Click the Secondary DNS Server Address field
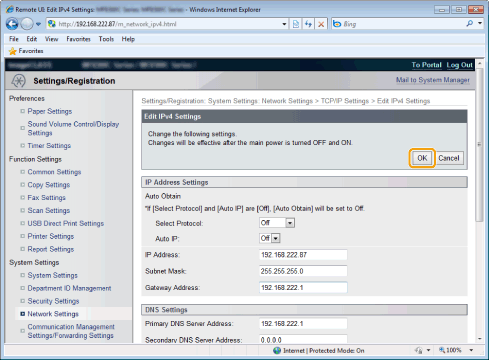Screen dimensions: 489x360 (303, 339)
